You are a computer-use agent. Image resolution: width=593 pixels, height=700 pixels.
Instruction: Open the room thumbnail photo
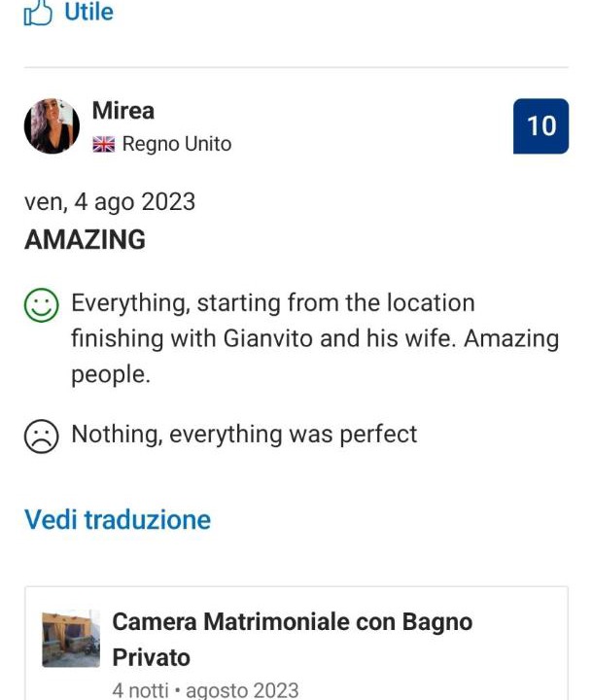[71, 639]
